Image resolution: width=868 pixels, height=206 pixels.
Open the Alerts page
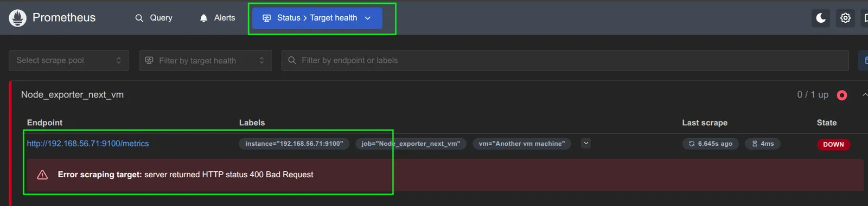[218, 18]
